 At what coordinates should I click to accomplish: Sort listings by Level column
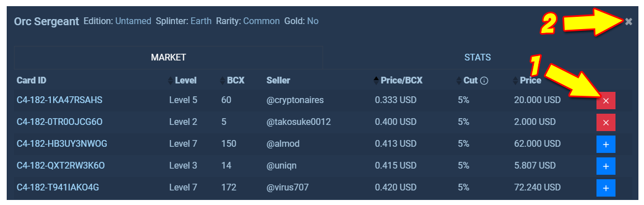(x=182, y=81)
